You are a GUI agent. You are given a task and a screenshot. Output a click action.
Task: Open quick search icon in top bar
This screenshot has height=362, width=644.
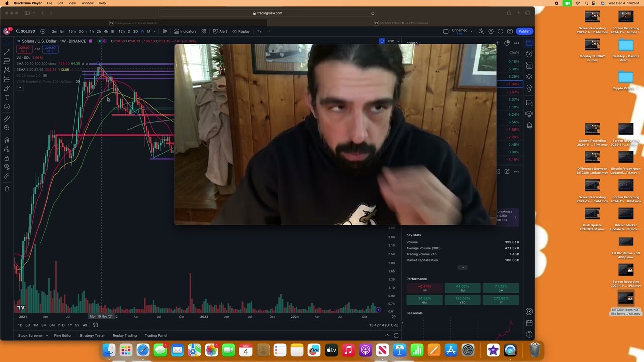click(x=481, y=31)
